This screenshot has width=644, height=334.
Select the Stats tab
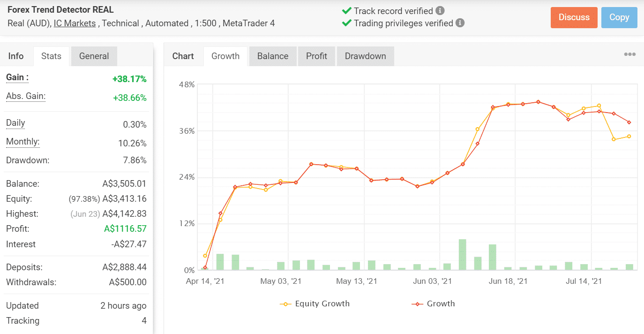coord(51,56)
